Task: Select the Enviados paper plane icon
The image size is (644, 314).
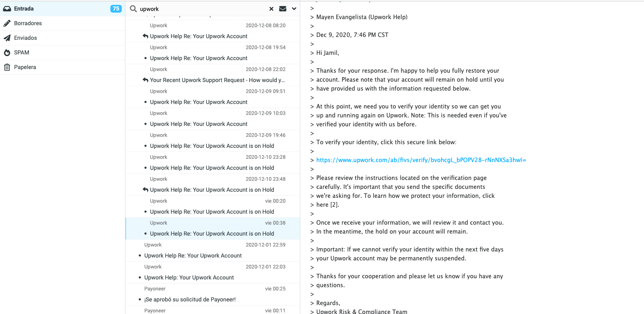Action: (x=7, y=38)
